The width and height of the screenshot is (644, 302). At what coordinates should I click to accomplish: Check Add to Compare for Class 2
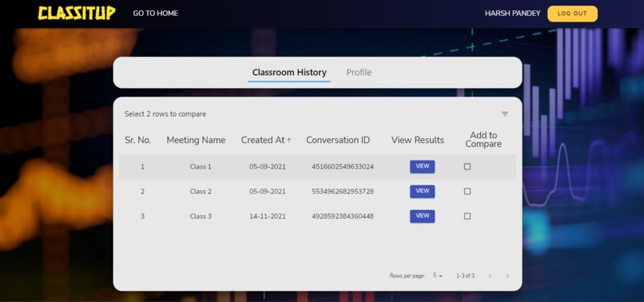[467, 192]
